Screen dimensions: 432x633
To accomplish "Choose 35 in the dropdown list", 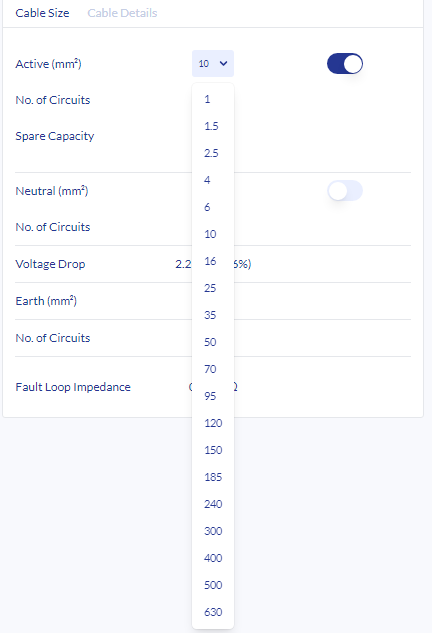I will tap(213, 315).
